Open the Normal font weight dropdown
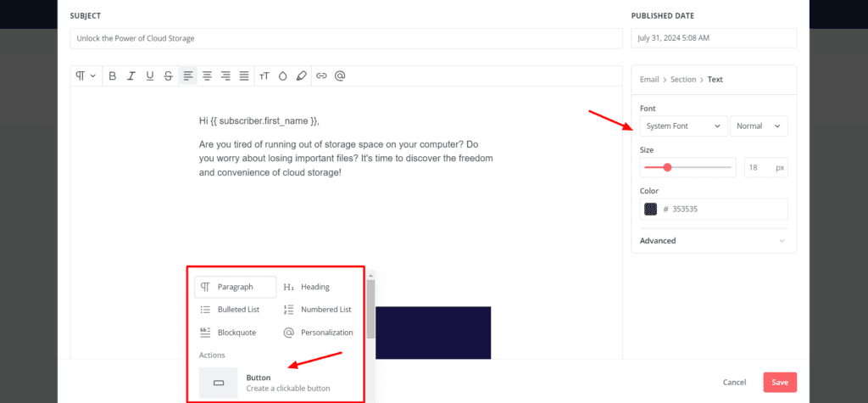The image size is (868, 403). tap(759, 126)
